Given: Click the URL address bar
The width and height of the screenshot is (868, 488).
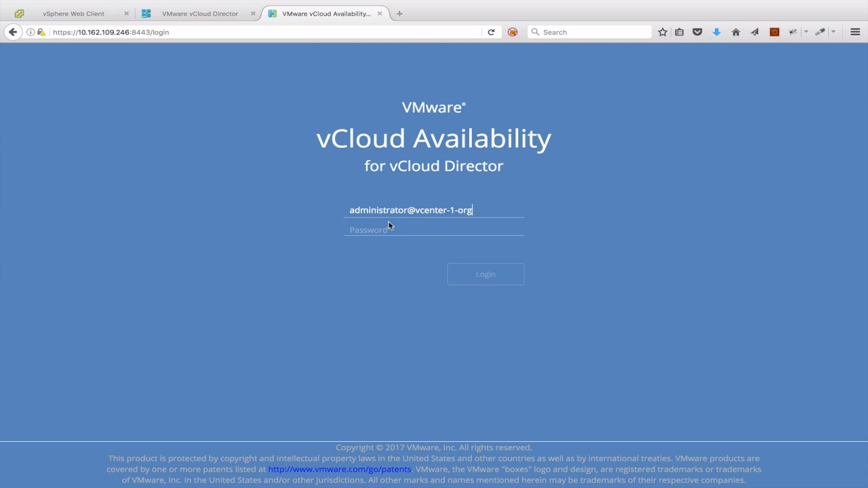Looking at the screenshot, I should point(264,32).
